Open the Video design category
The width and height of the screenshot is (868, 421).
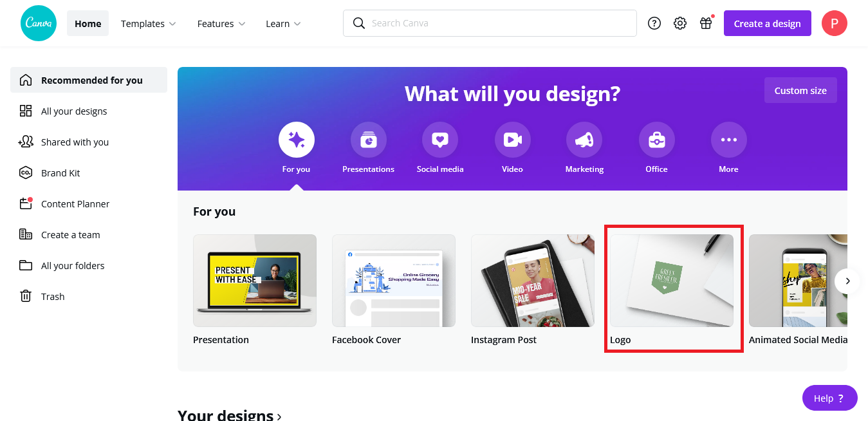[512, 139]
